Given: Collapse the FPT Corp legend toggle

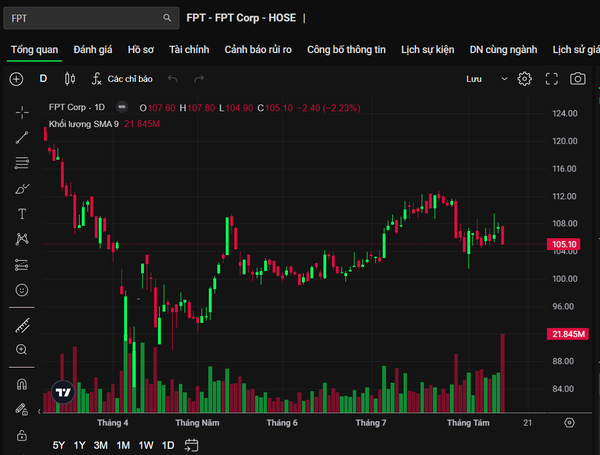Looking at the screenshot, I should pyautogui.click(x=122, y=107).
